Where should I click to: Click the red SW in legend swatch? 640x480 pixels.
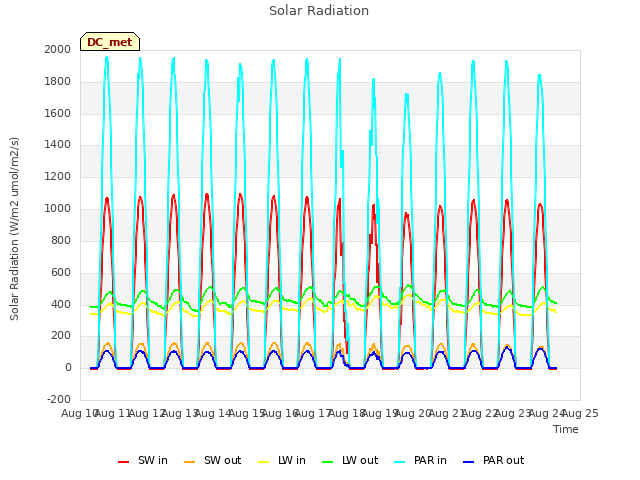[123, 462]
